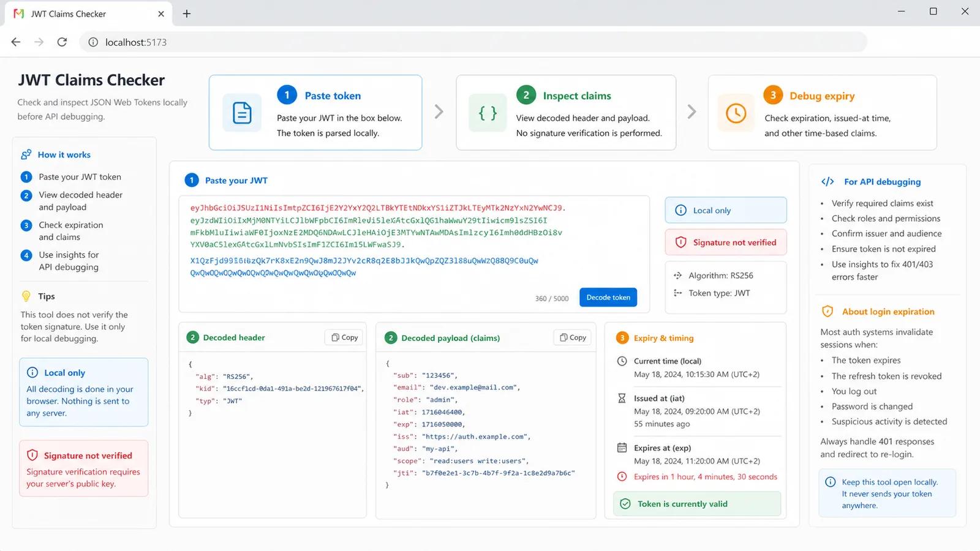The image size is (980, 551).
Task: Click "Expires in 1 hour, 4 minutes, 30 seconds"
Action: point(706,476)
